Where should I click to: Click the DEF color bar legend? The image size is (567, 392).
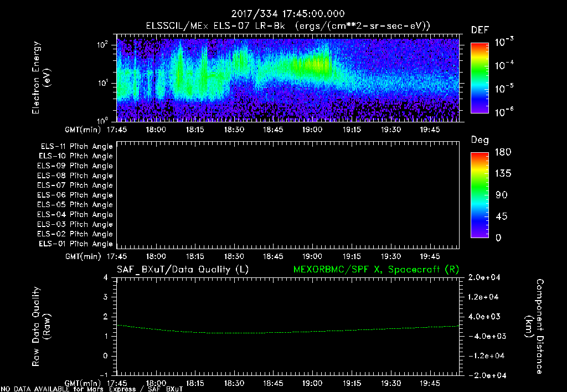[x=480, y=78]
